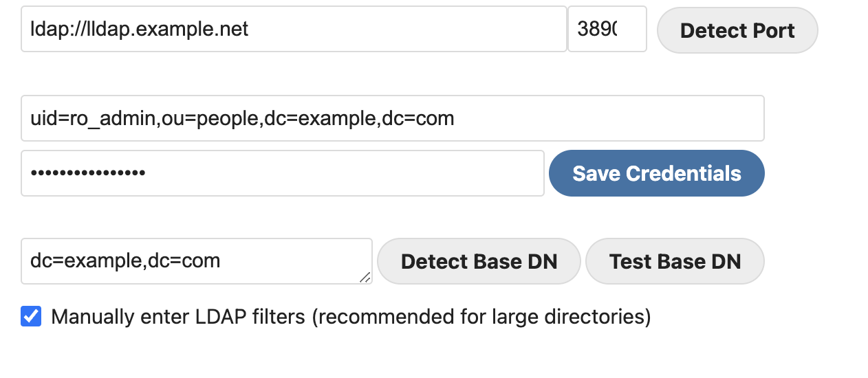Toggle manual LDAP filter entry off

coord(31,317)
